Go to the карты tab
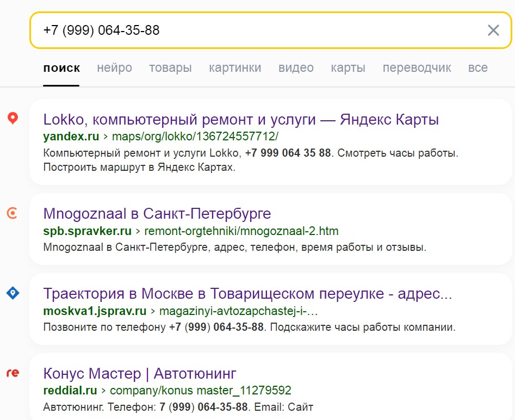 348,67
